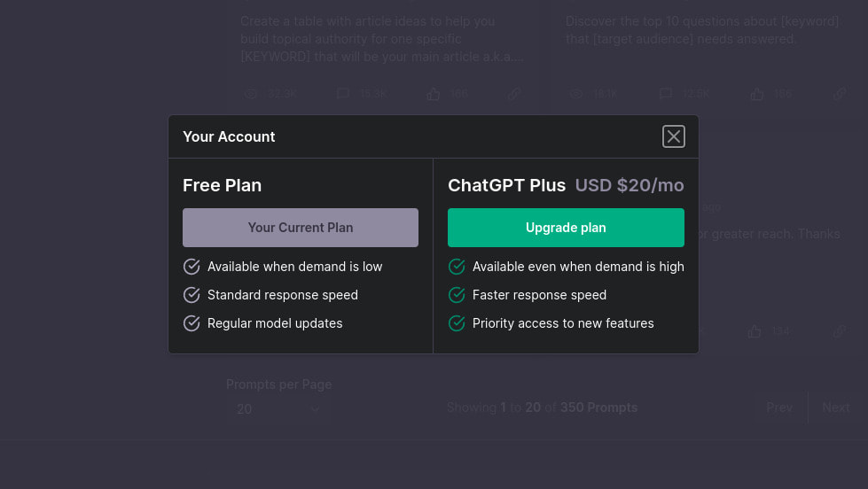Click the thumbs-up icon showing 386 likes
868x489 pixels.
[434, 94]
